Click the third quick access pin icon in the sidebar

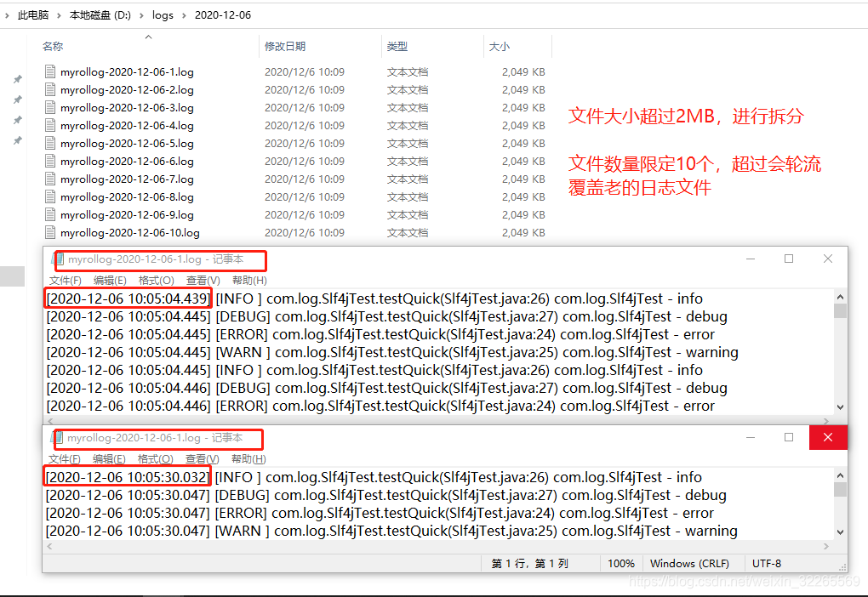[18, 120]
